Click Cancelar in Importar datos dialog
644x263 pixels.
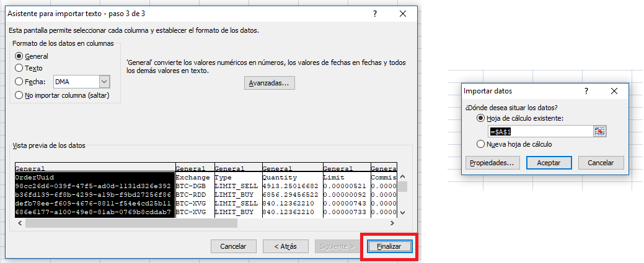[x=601, y=163]
